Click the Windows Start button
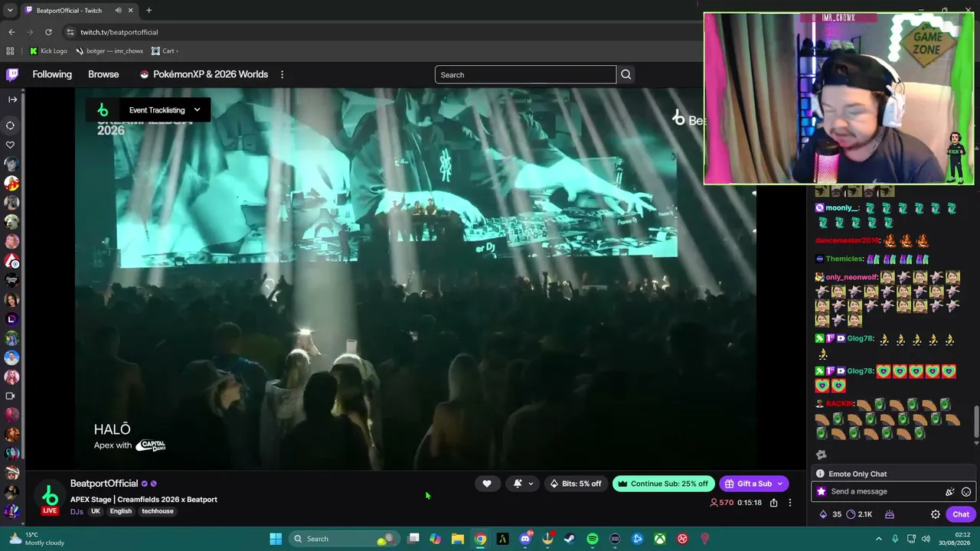The height and width of the screenshot is (551, 980). tap(276, 539)
